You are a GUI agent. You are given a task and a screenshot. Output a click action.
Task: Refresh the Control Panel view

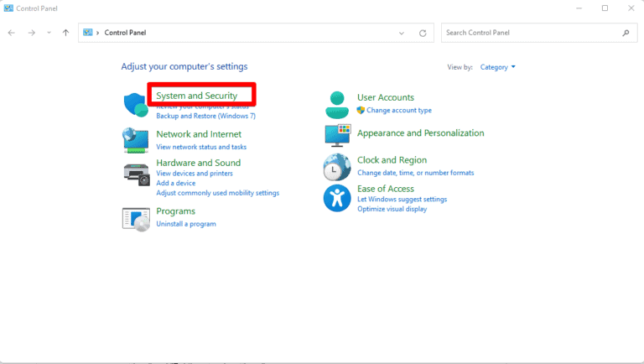[423, 33]
